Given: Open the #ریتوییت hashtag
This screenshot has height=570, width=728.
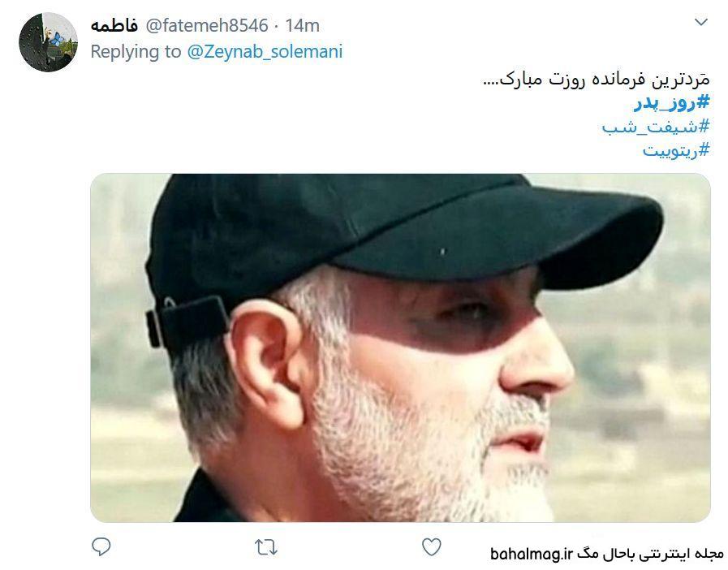Looking at the screenshot, I should tap(677, 150).
